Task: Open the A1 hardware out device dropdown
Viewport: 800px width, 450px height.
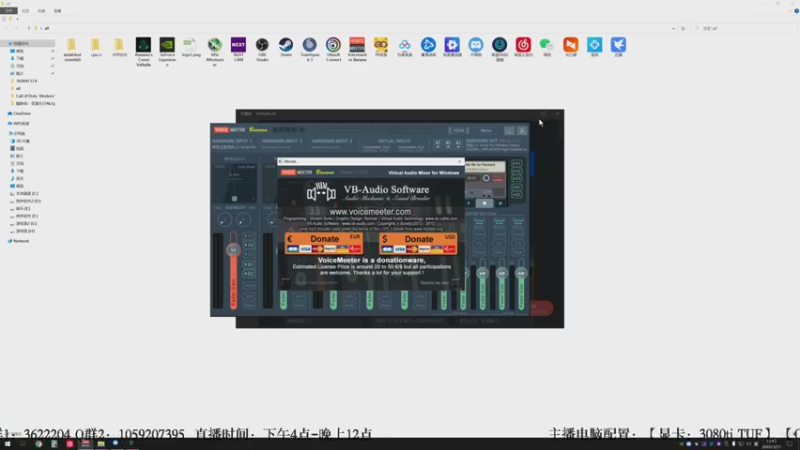Action: [x=438, y=144]
